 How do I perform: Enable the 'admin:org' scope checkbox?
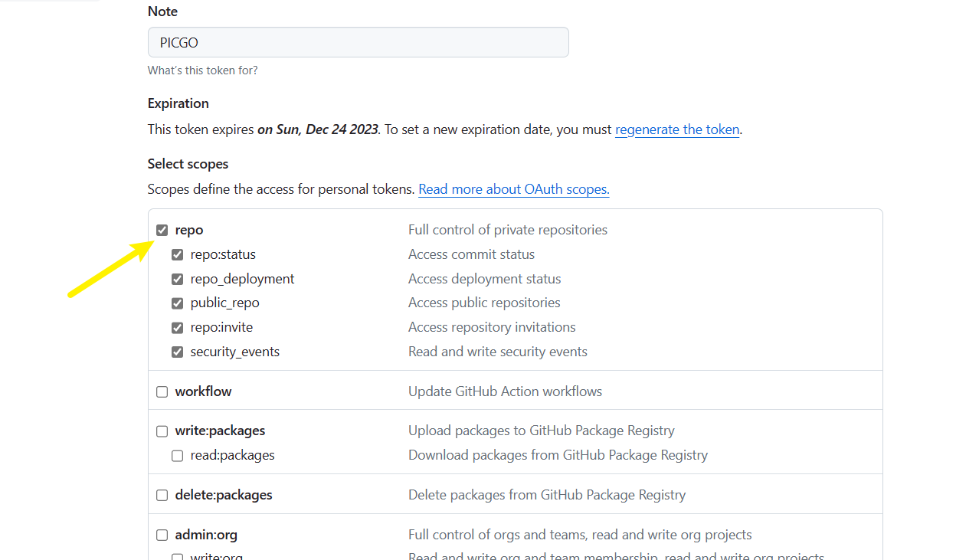coord(162,535)
